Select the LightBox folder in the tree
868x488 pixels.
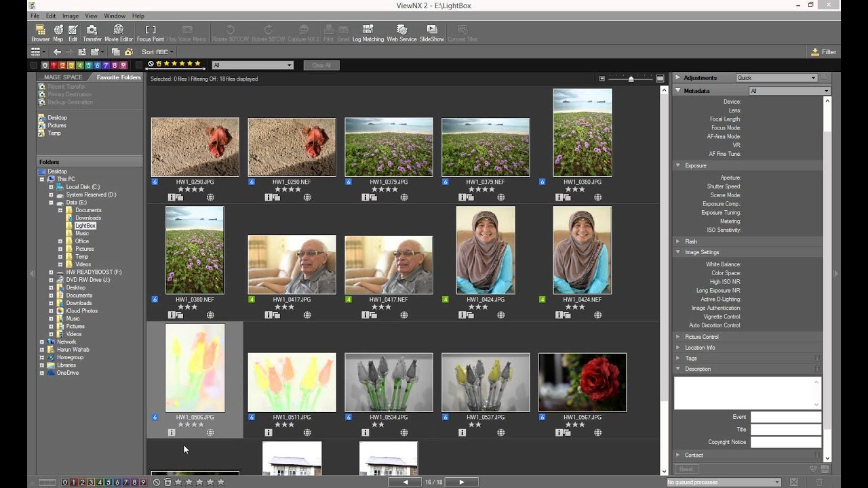[85, 226]
